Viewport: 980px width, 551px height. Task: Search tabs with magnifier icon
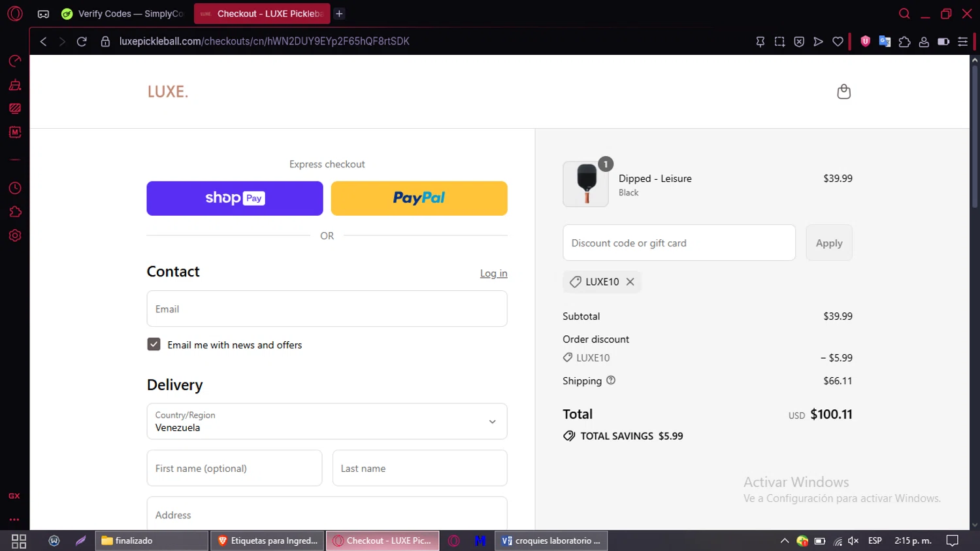coord(904,14)
